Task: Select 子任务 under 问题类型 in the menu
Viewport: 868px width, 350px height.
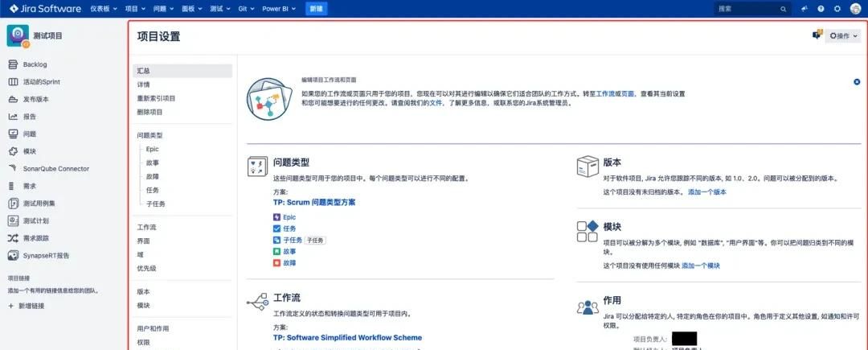Action: click(156, 204)
